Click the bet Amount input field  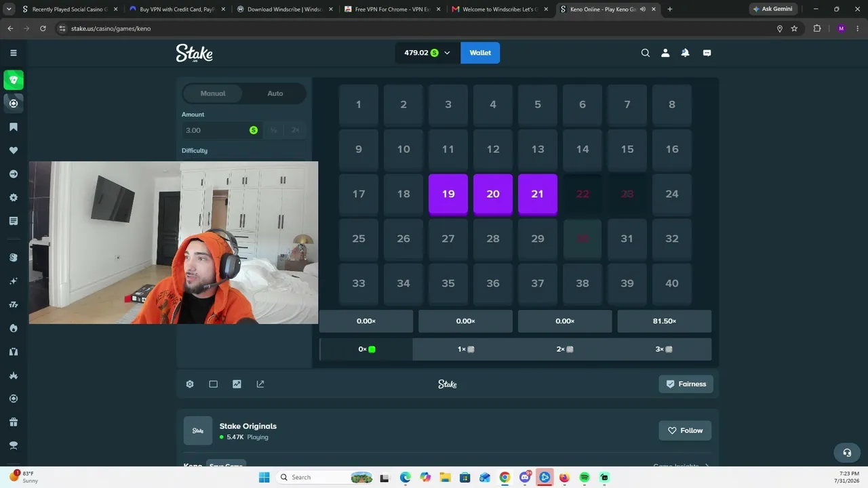[x=221, y=130]
